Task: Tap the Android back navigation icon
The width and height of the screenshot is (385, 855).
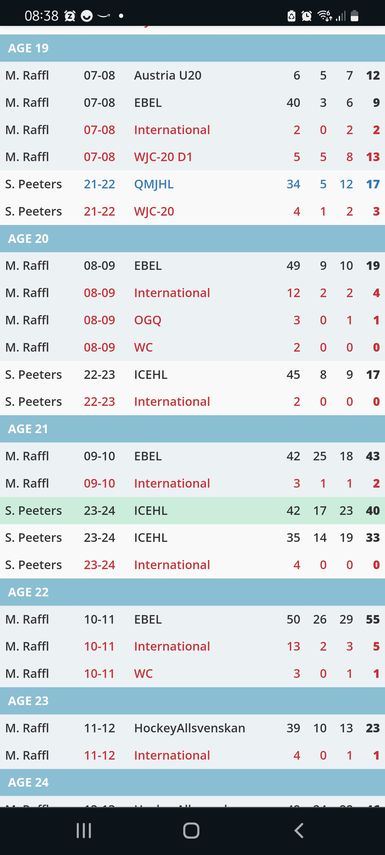Action: [298, 830]
